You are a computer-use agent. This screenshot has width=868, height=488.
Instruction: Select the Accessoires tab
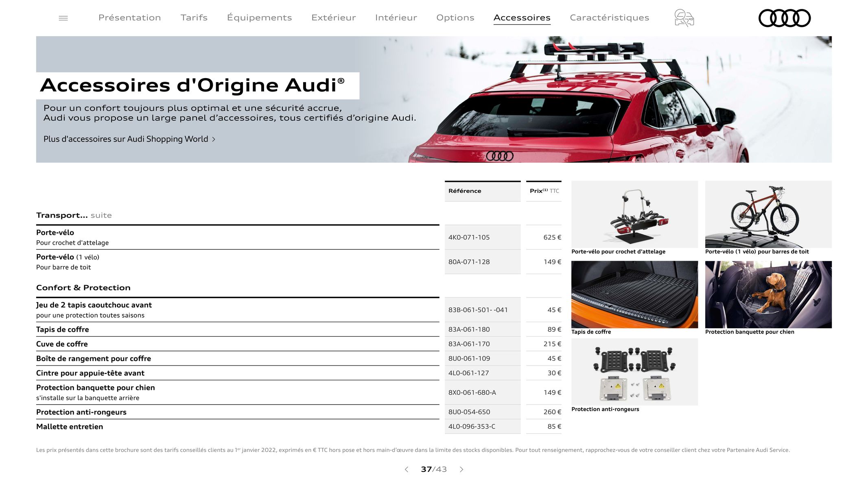click(x=522, y=18)
